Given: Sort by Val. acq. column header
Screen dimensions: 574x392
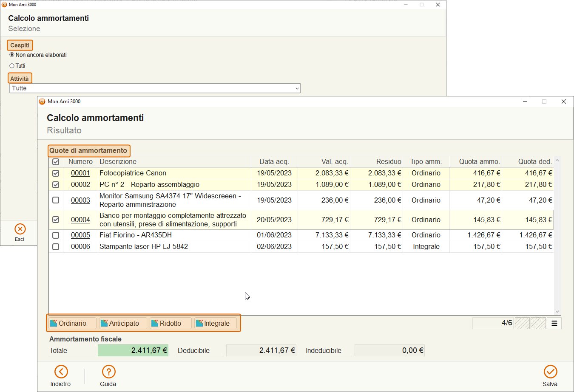Looking at the screenshot, I should pyautogui.click(x=324, y=162).
